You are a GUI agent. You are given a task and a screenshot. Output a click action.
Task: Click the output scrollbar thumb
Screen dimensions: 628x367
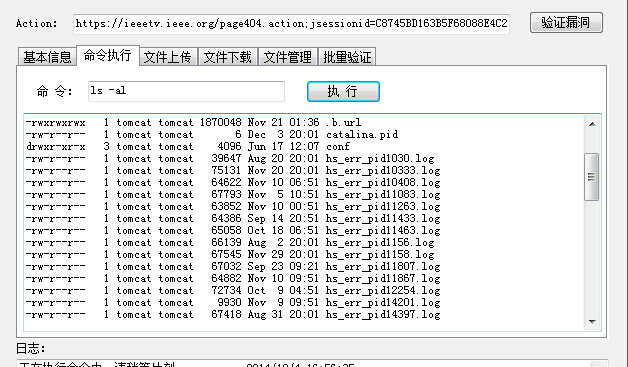[592, 177]
